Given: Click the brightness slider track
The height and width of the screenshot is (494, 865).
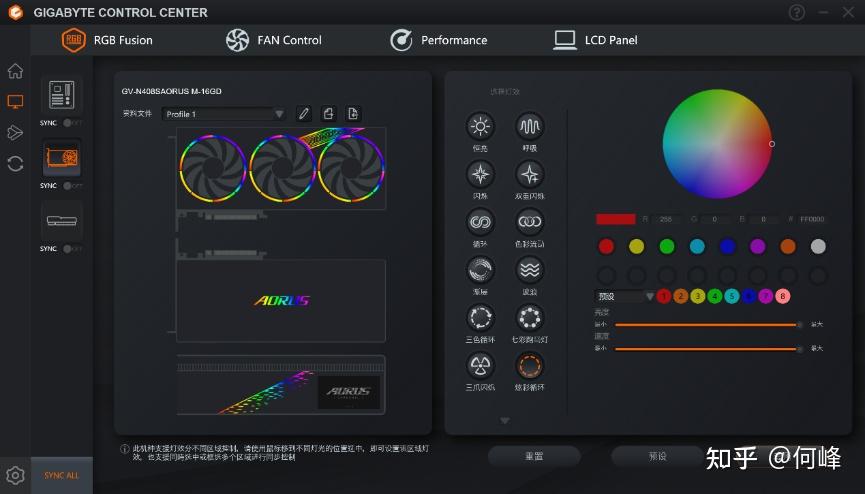Looking at the screenshot, I should click(x=708, y=325).
